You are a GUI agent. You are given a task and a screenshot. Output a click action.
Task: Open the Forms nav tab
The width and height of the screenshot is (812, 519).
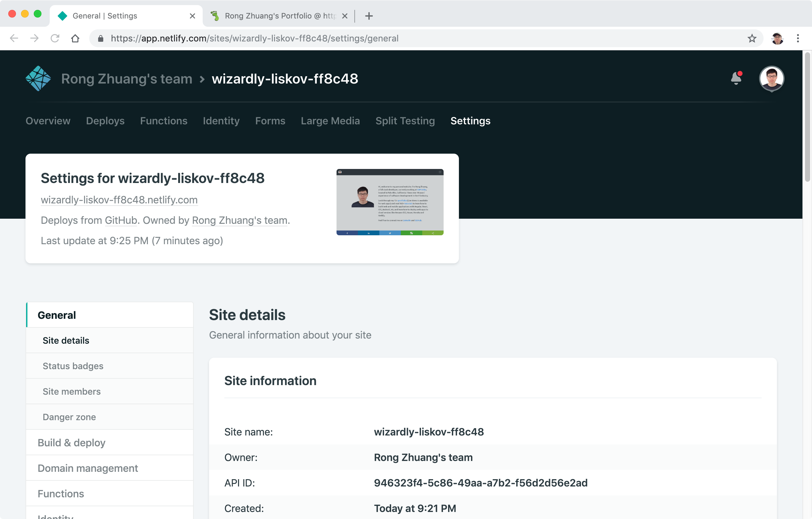270,121
